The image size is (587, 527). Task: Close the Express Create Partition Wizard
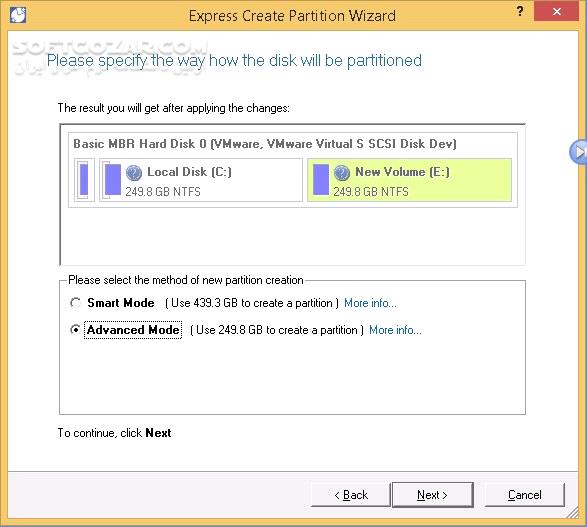(x=556, y=11)
